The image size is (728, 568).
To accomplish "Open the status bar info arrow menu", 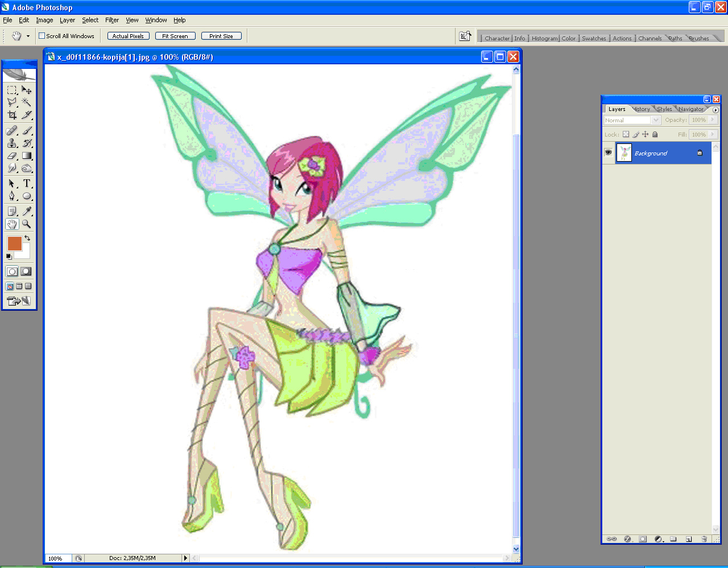I will pyautogui.click(x=185, y=558).
